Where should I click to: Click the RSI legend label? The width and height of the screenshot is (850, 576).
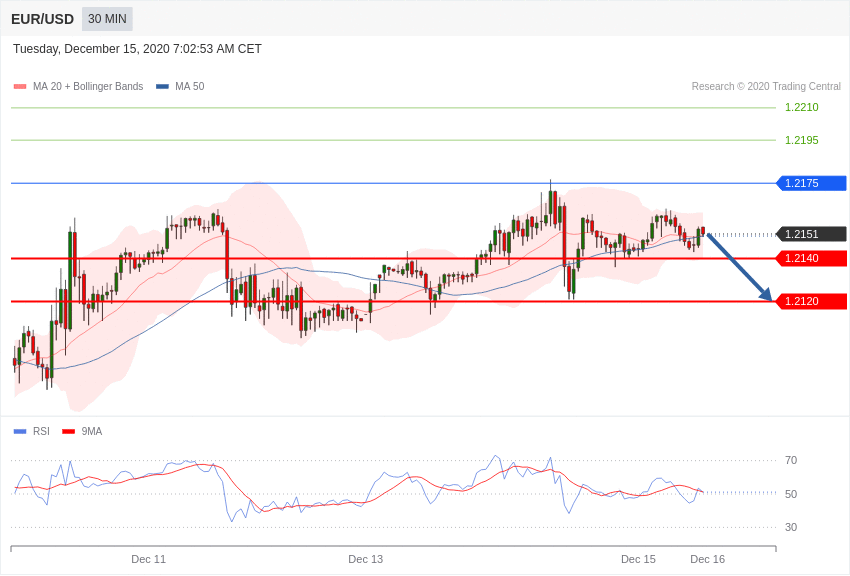tap(41, 432)
